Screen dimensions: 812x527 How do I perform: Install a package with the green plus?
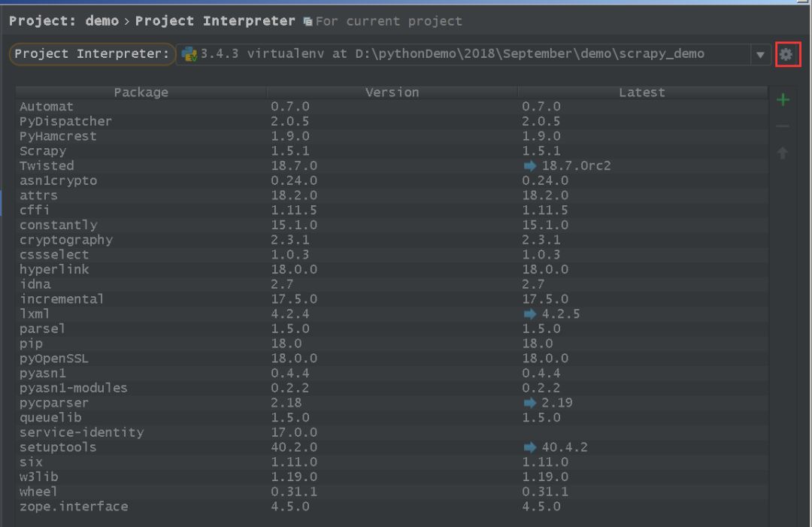[x=783, y=99]
